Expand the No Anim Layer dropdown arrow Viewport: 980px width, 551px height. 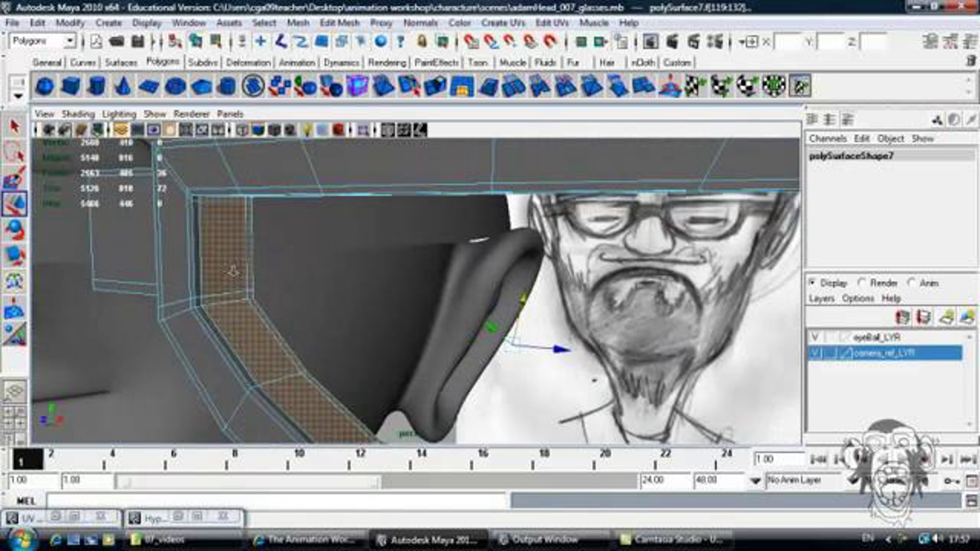(755, 481)
